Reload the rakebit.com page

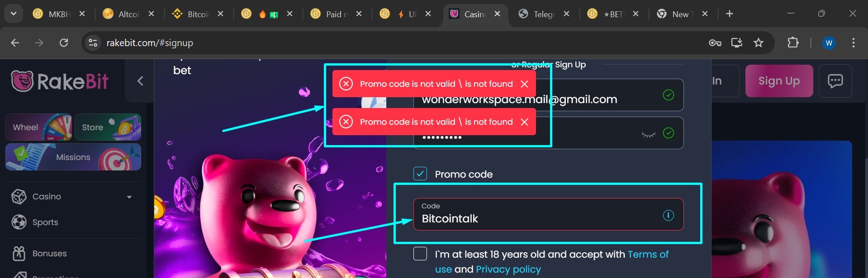(64, 42)
